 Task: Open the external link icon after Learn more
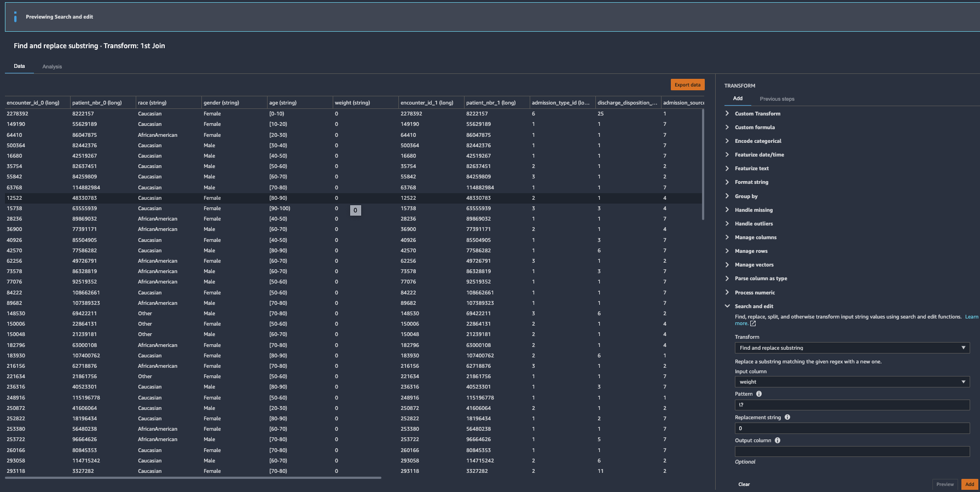click(x=753, y=323)
